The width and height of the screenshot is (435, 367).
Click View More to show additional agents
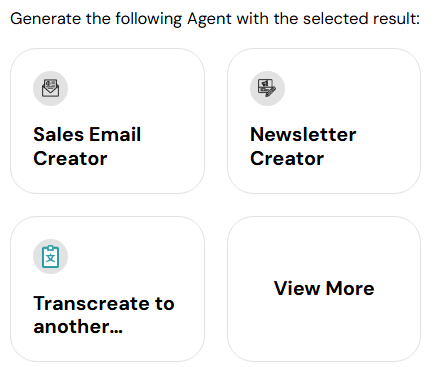point(324,289)
